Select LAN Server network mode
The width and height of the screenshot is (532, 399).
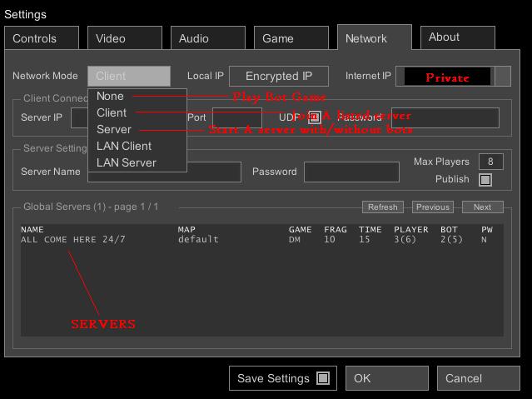pyautogui.click(x=126, y=162)
